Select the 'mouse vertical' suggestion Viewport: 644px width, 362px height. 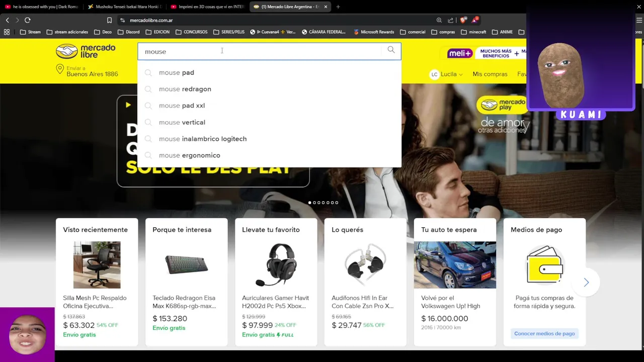tap(269, 122)
